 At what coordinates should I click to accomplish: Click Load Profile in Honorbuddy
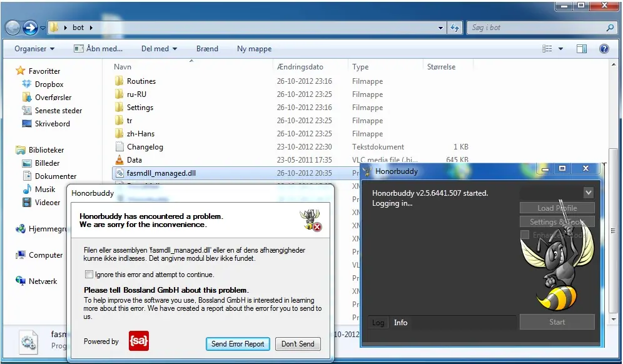(x=557, y=208)
